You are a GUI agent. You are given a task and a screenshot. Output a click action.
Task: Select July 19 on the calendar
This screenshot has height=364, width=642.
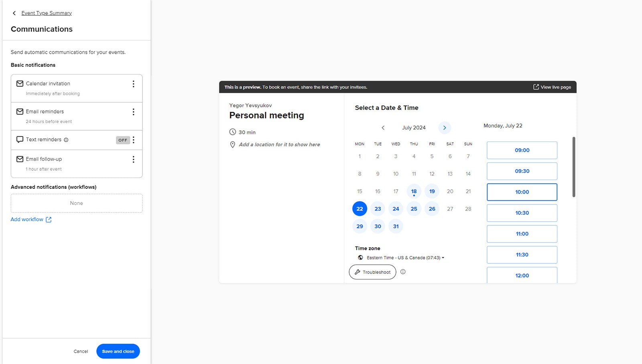[x=432, y=191]
